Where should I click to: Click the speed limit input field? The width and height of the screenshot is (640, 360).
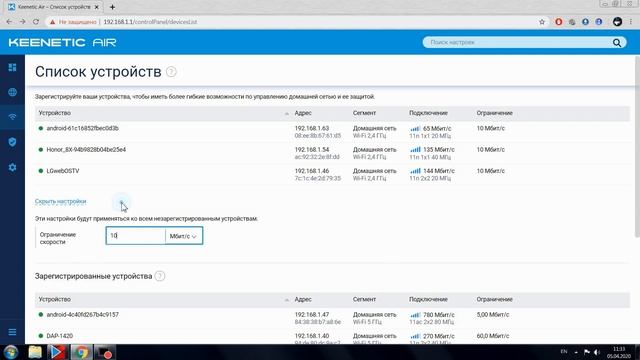coord(136,236)
